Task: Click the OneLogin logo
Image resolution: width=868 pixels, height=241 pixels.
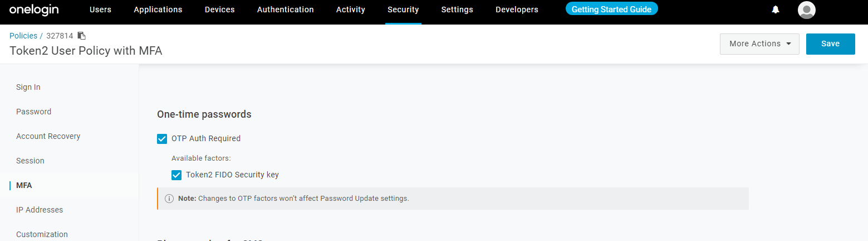Action: click(x=34, y=9)
